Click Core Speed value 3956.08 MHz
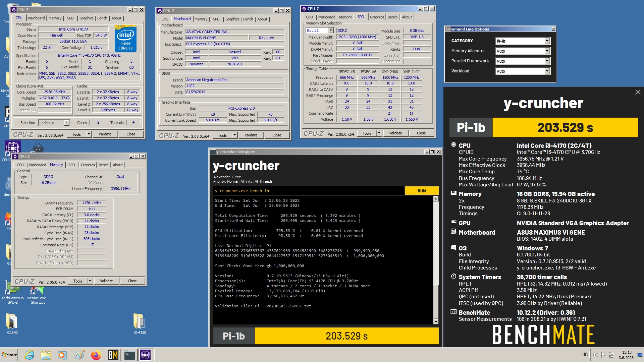Image resolution: width=644 pixels, height=362 pixels. pos(55,92)
